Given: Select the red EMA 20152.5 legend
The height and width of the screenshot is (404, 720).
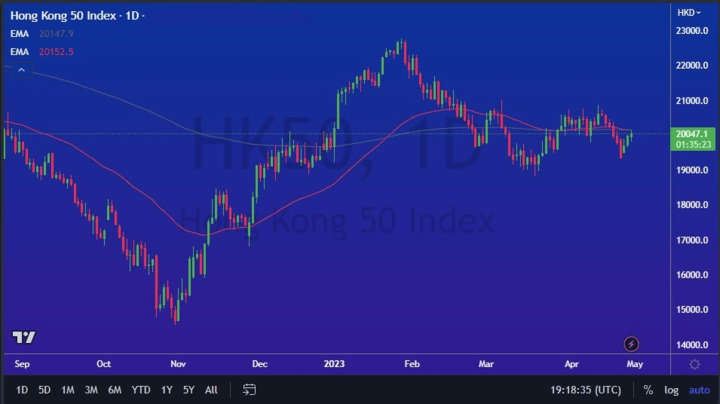Looking at the screenshot, I should (42, 51).
